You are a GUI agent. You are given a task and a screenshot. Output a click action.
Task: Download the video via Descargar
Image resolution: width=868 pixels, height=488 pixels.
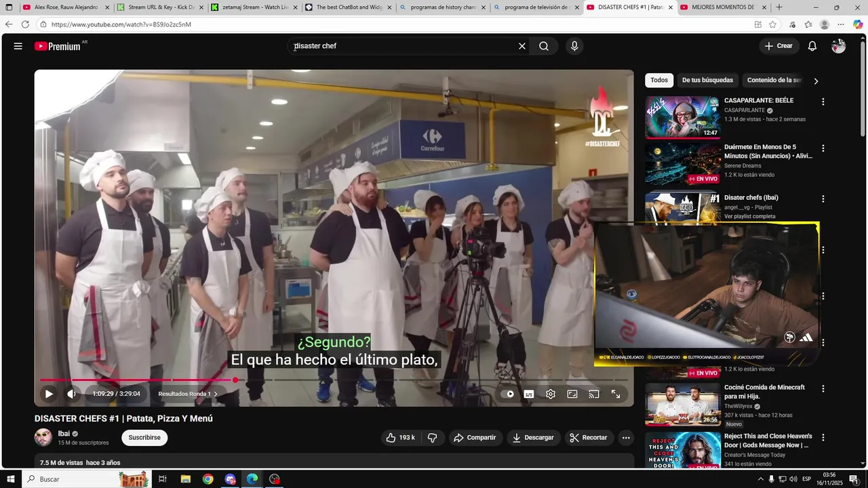(533, 438)
